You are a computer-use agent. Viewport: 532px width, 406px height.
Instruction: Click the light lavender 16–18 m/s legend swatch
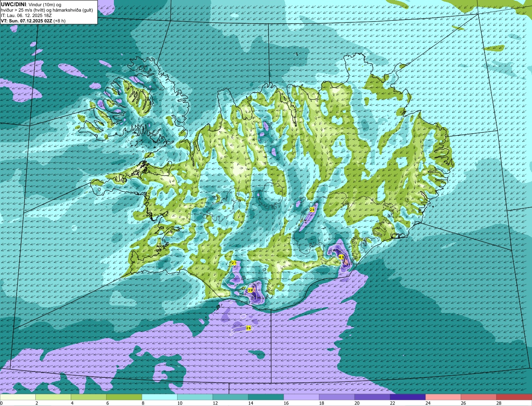point(301,397)
